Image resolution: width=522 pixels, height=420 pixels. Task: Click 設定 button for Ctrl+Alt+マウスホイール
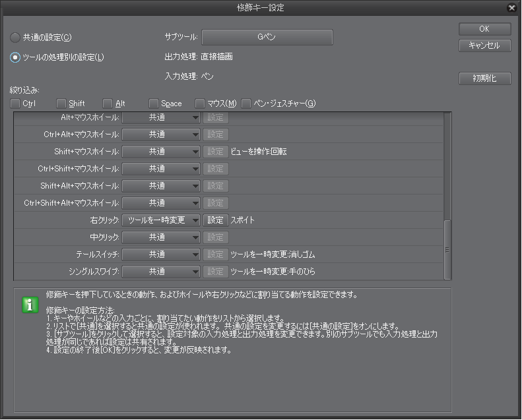[x=215, y=135]
